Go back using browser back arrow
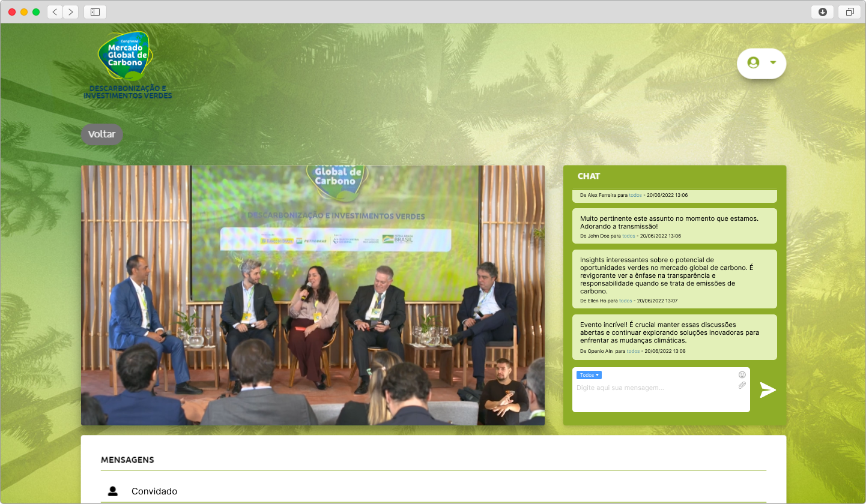The width and height of the screenshot is (866, 504). pos(55,12)
